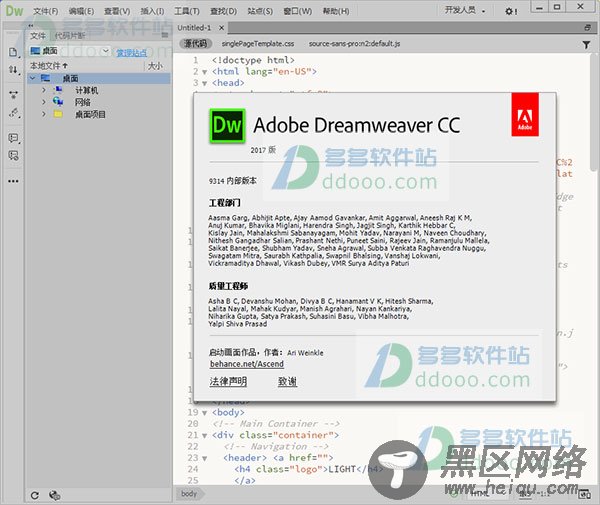This screenshot has height=505, width=600.
Task: Click the restore document window icon
Action: (587, 28)
